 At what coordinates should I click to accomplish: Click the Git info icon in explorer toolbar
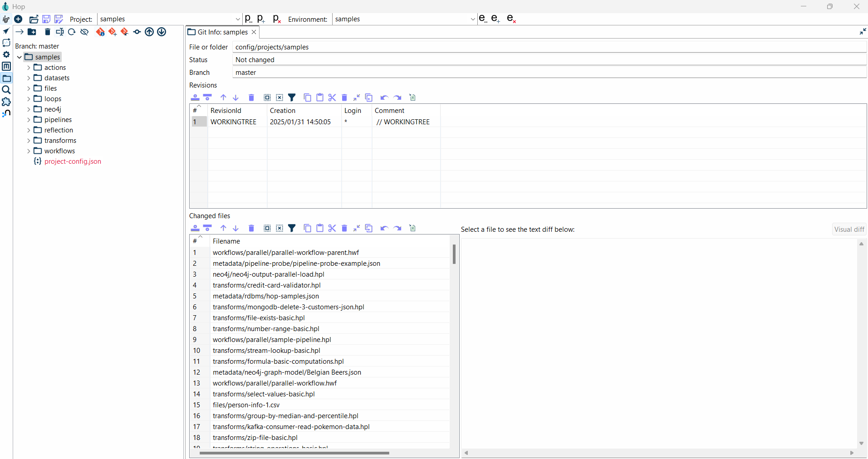(x=100, y=32)
